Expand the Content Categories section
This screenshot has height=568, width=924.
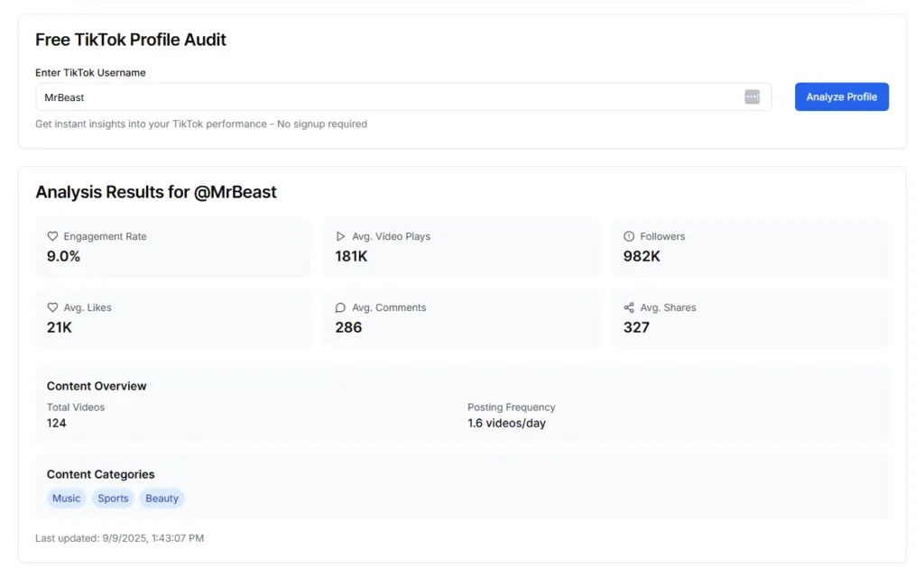click(100, 474)
